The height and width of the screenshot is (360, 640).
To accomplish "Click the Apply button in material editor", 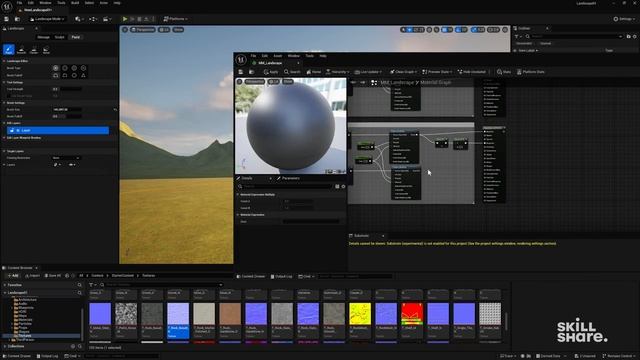I will (271, 72).
